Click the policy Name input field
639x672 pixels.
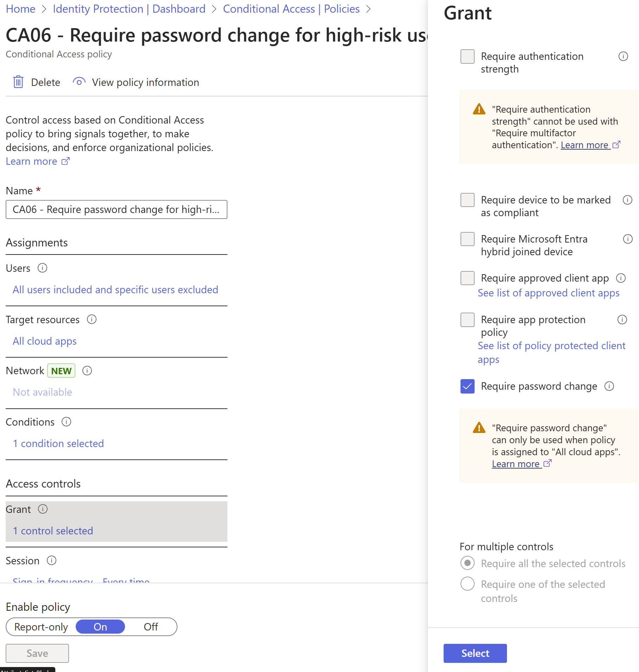click(117, 209)
